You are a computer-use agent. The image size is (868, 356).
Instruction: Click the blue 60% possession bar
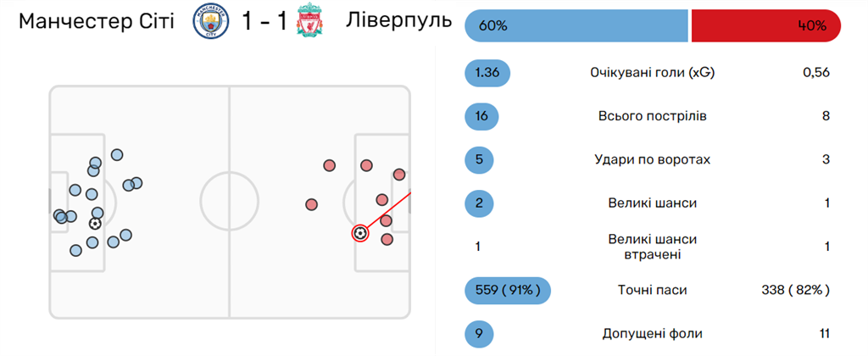click(576, 25)
